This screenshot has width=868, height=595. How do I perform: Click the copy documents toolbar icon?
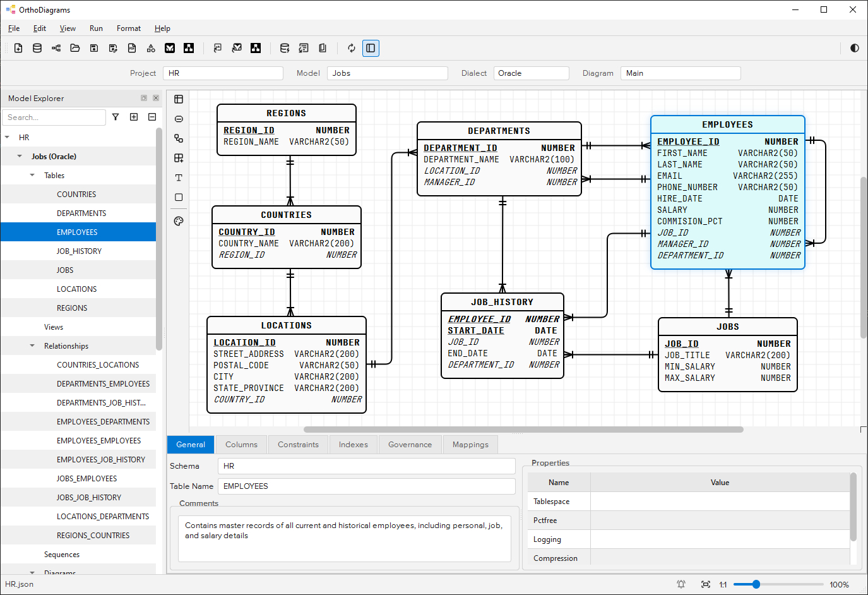(x=323, y=48)
